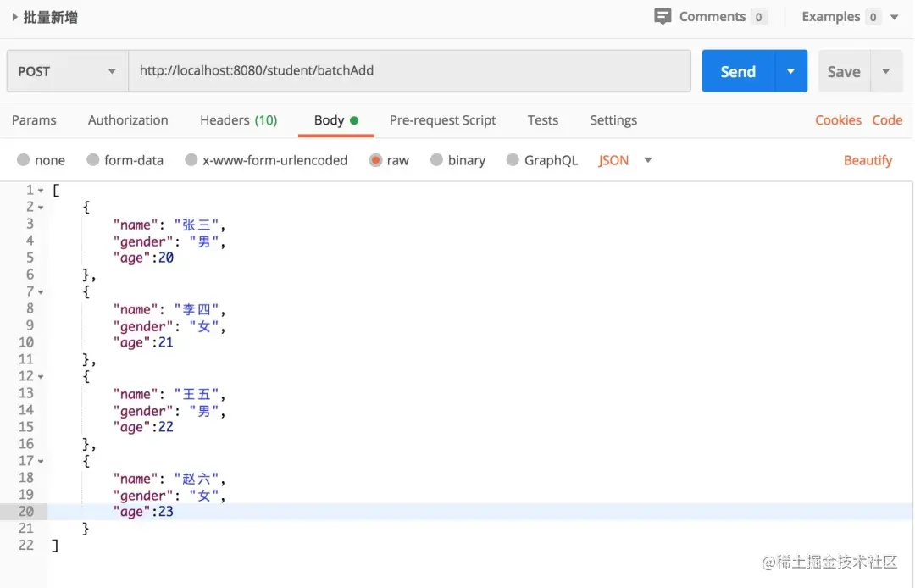
Task: Click the Send button
Action: pyautogui.click(x=736, y=70)
